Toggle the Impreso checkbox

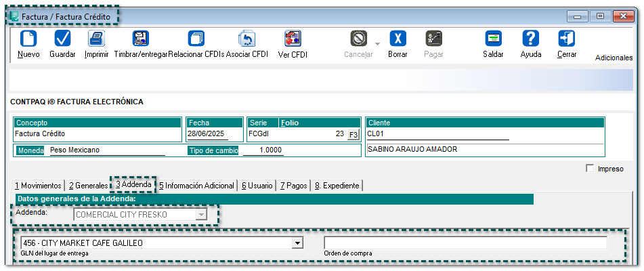tap(591, 168)
